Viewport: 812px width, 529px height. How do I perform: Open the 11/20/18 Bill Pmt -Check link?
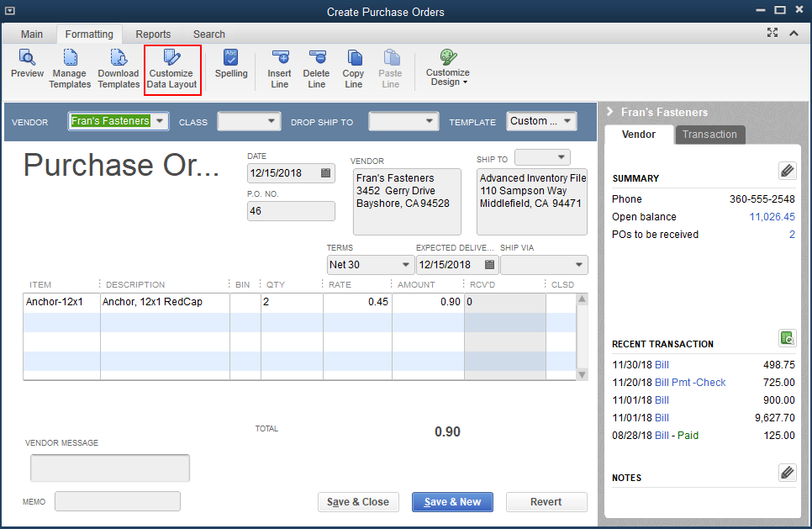[x=690, y=383]
